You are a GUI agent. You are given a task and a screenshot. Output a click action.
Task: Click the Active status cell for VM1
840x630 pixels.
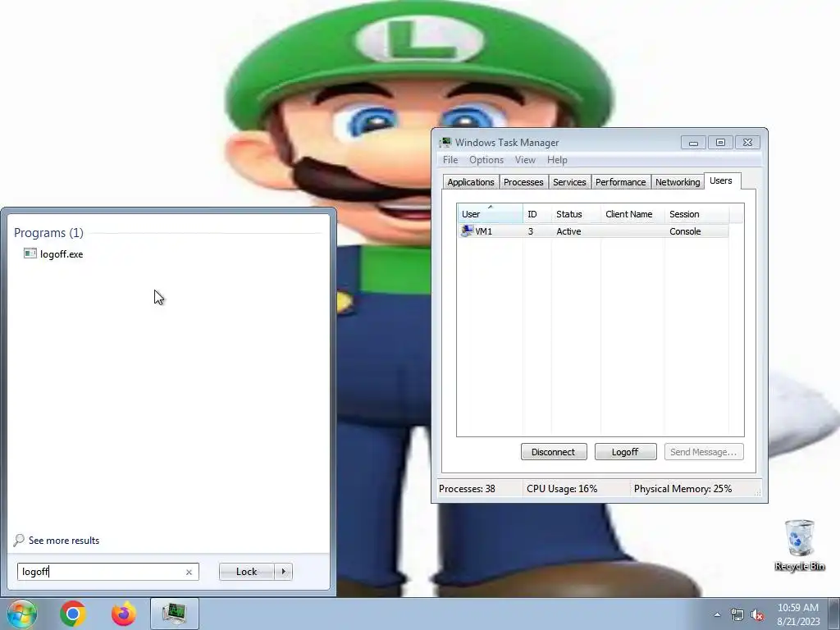pos(568,231)
